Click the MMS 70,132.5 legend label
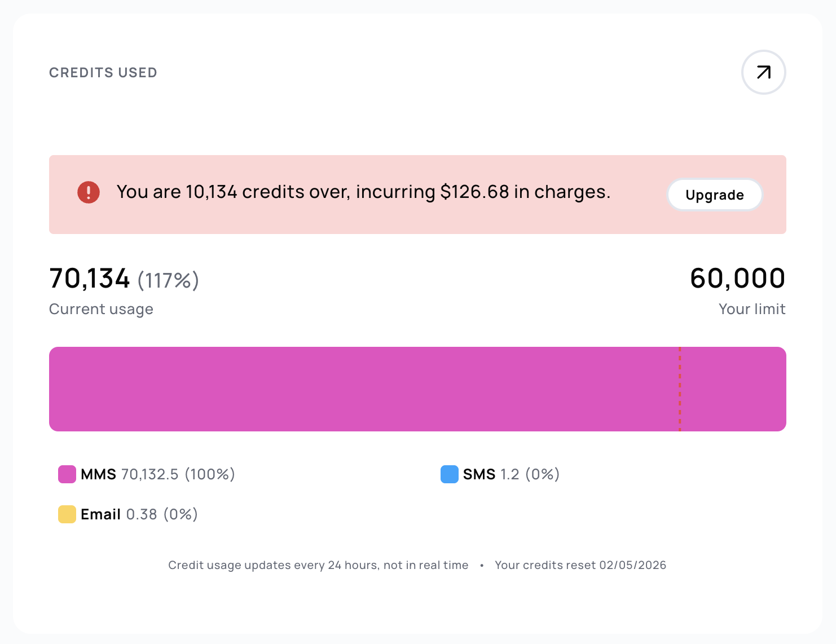836x644 pixels. pos(157,474)
